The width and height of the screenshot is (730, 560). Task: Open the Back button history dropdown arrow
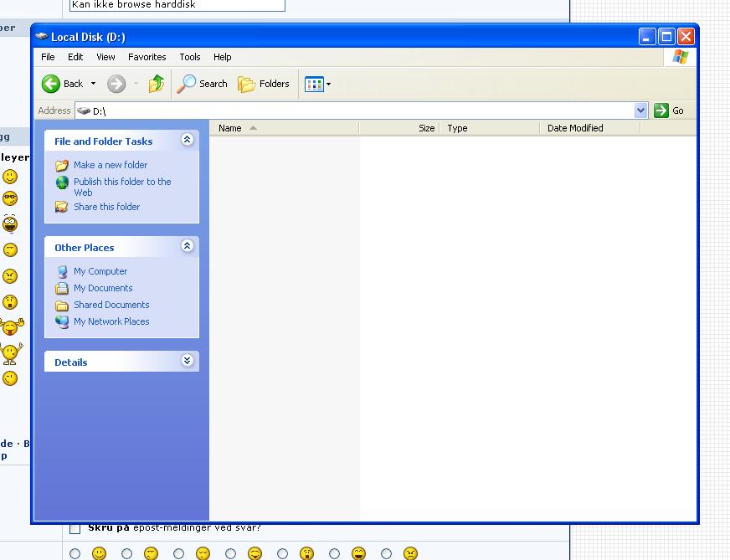[x=93, y=84]
